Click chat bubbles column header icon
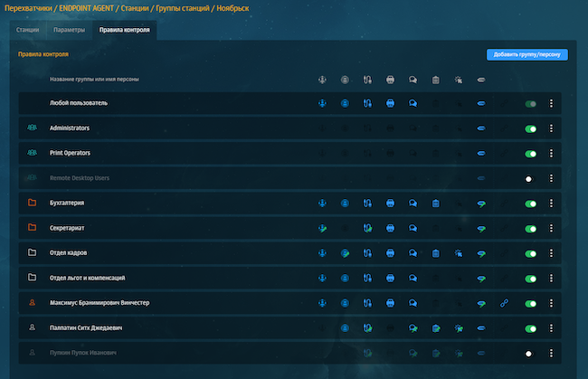This screenshot has width=588, height=379. (x=413, y=80)
